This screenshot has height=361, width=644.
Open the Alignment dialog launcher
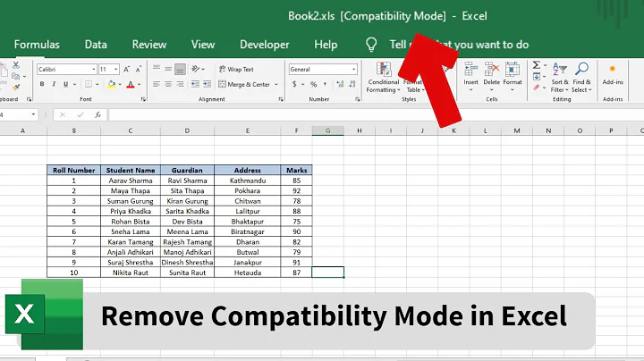(281, 99)
